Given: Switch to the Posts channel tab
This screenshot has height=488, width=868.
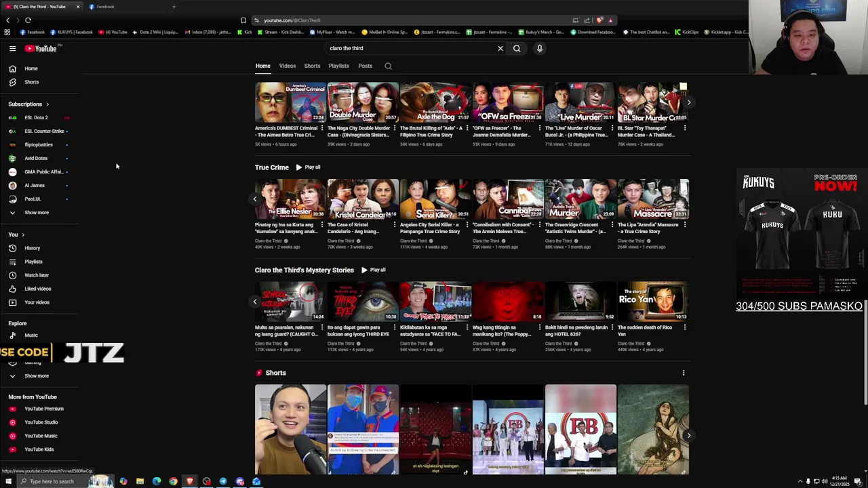Looking at the screenshot, I should [x=365, y=66].
